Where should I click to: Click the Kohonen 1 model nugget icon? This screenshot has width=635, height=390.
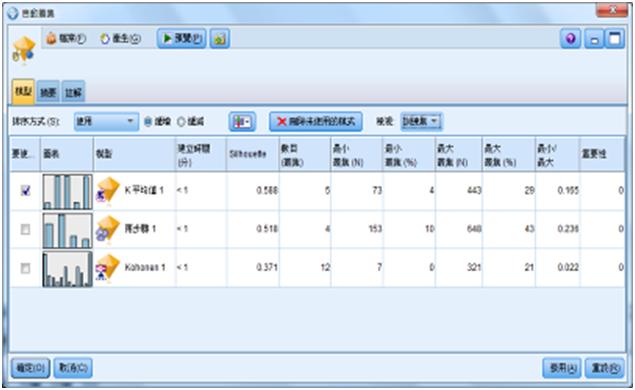pyautogui.click(x=108, y=267)
